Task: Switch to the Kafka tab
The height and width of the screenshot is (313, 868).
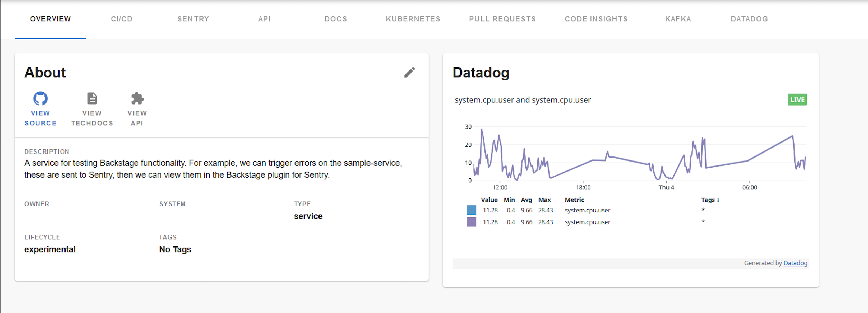Action: pyautogui.click(x=678, y=19)
